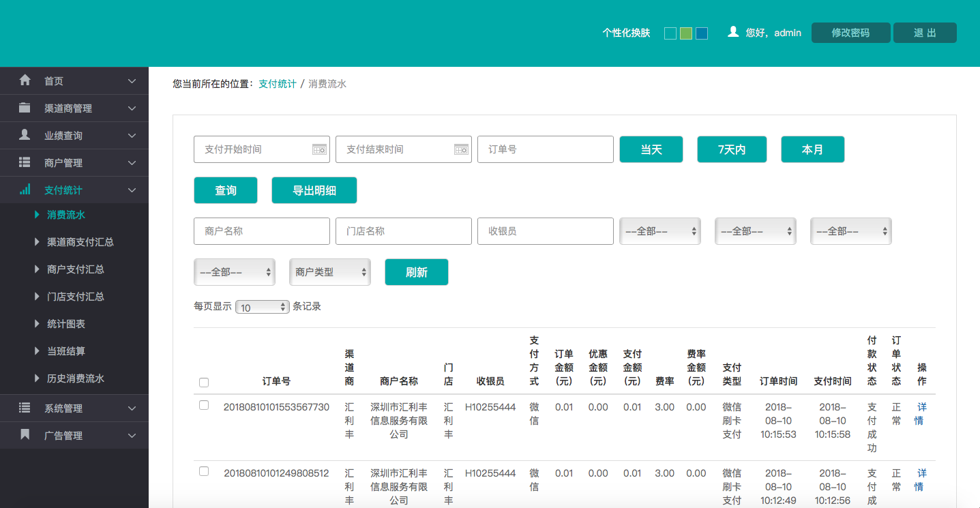Open 详情 for order ending 567730

tap(921, 414)
